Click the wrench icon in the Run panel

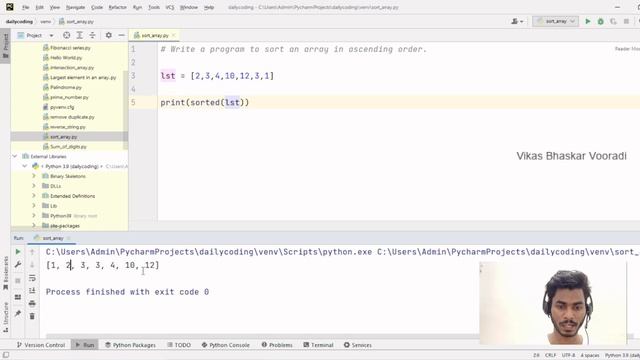pyautogui.click(x=18, y=265)
